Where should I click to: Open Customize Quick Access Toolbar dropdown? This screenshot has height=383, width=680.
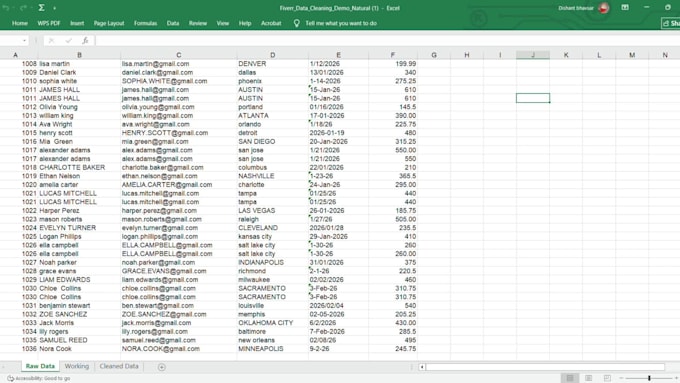(55, 8)
